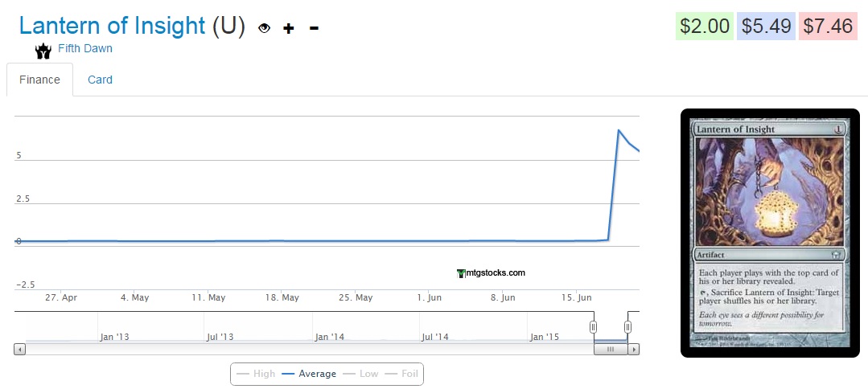Click the Lantern of Insight card image
Viewport: 868px width, 389px height.
769,232
